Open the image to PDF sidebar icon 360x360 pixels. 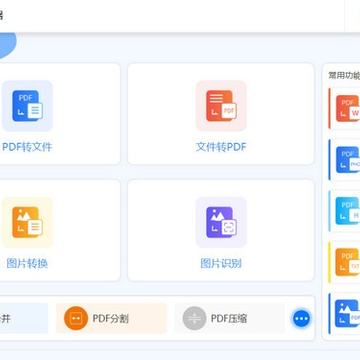348,313
